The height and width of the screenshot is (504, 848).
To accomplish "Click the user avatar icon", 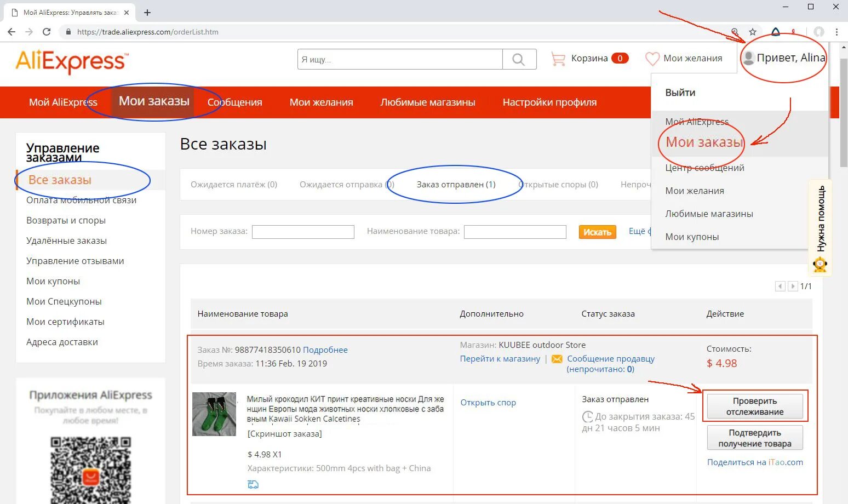I will pos(748,58).
